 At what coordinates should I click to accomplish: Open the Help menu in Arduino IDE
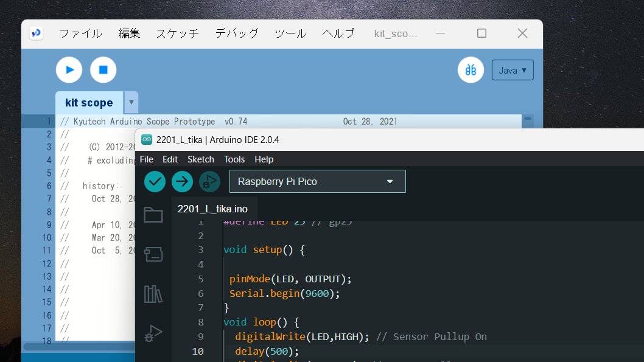pos(264,159)
